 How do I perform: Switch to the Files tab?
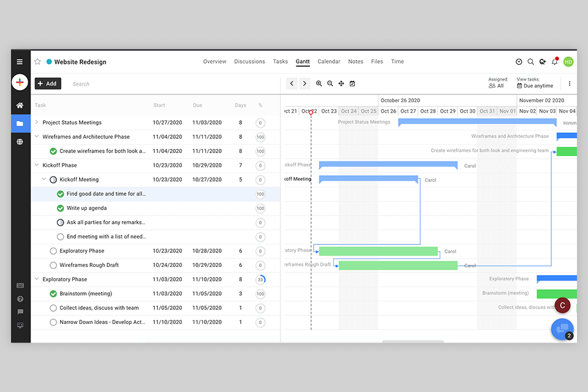377,61
